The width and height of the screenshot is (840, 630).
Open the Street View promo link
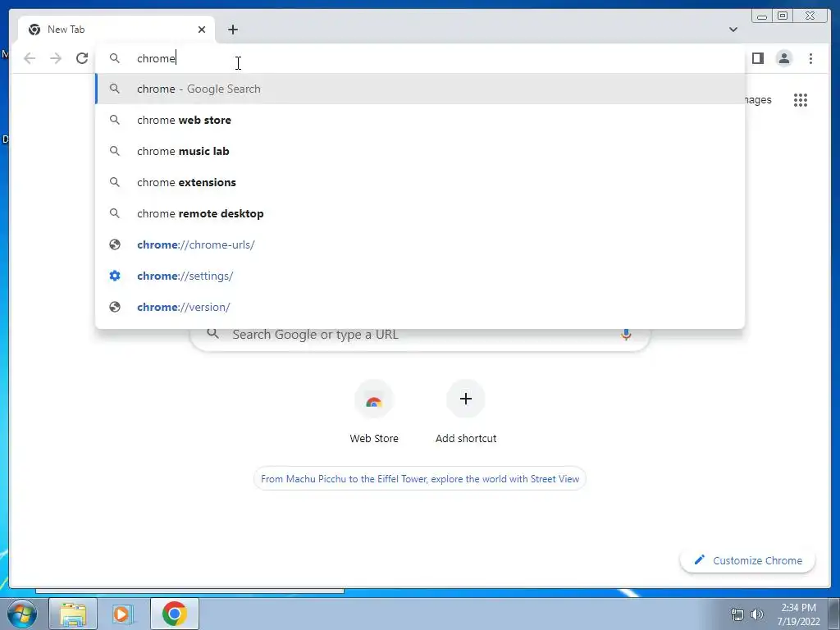(420, 479)
